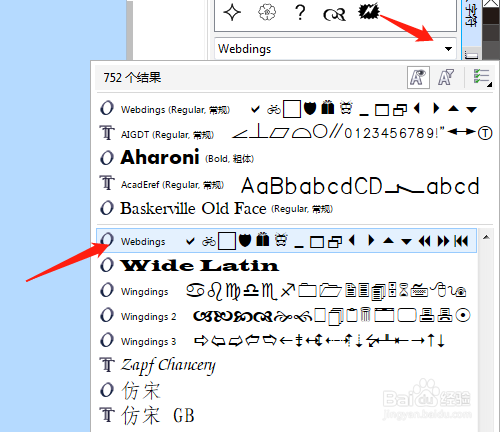The height and width of the screenshot is (432, 500).
Task: Click the '752 个结果' results text
Action: [132, 78]
